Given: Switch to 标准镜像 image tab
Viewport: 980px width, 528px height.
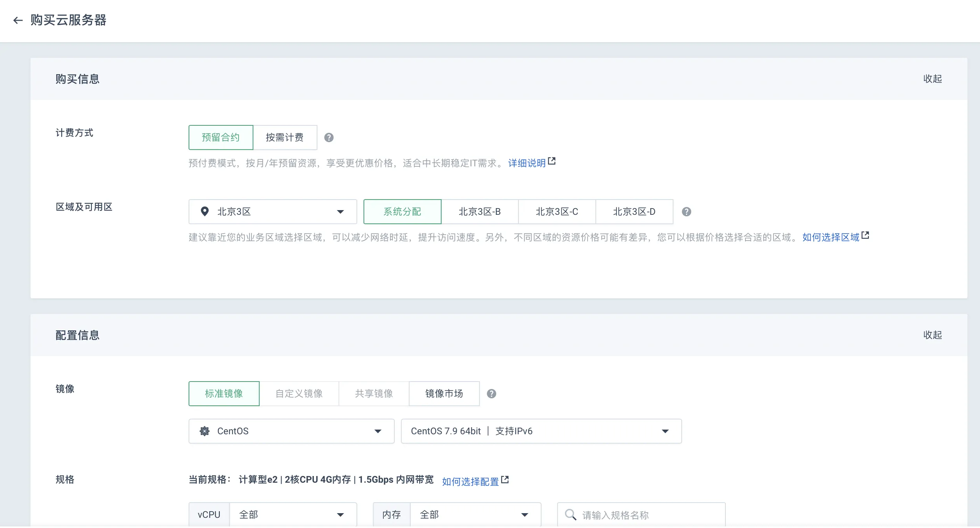Looking at the screenshot, I should click(224, 394).
